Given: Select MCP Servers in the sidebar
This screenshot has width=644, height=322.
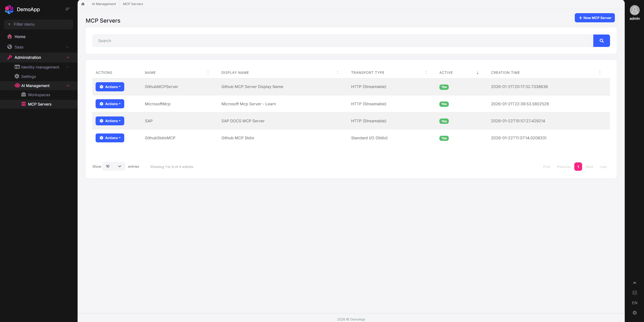Looking at the screenshot, I should 40,104.
